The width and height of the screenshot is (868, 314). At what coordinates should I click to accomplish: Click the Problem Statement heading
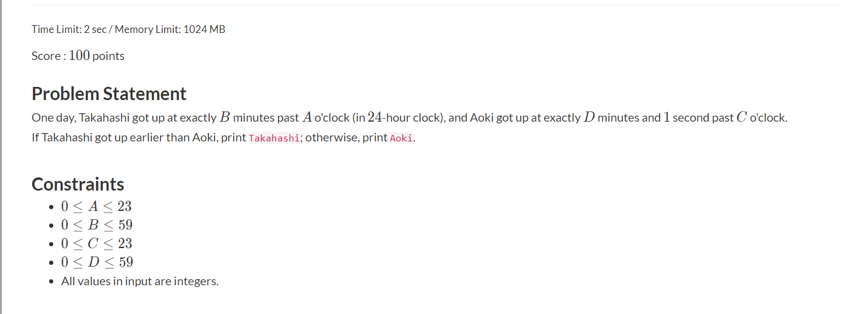(109, 94)
